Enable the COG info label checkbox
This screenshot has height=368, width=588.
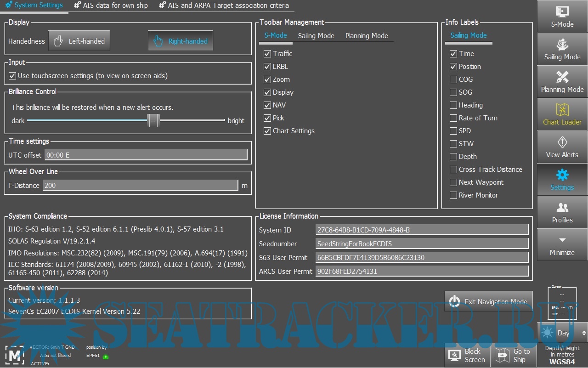(453, 79)
